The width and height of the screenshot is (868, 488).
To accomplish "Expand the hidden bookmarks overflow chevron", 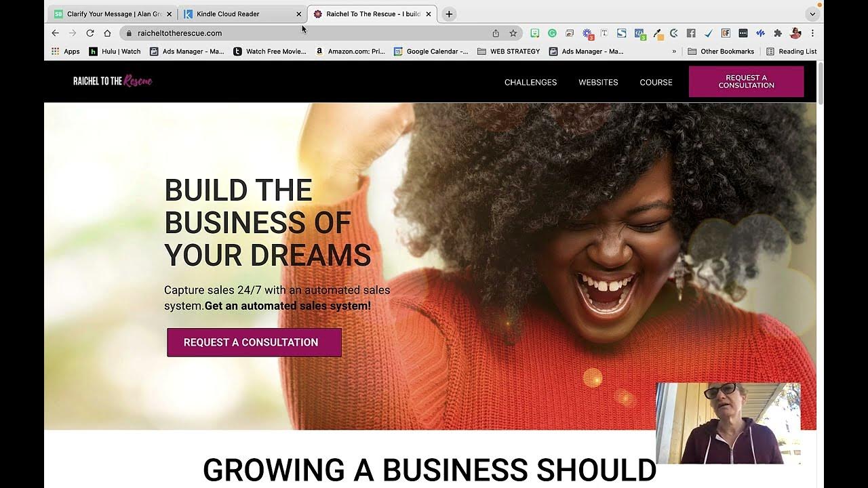I will [674, 52].
